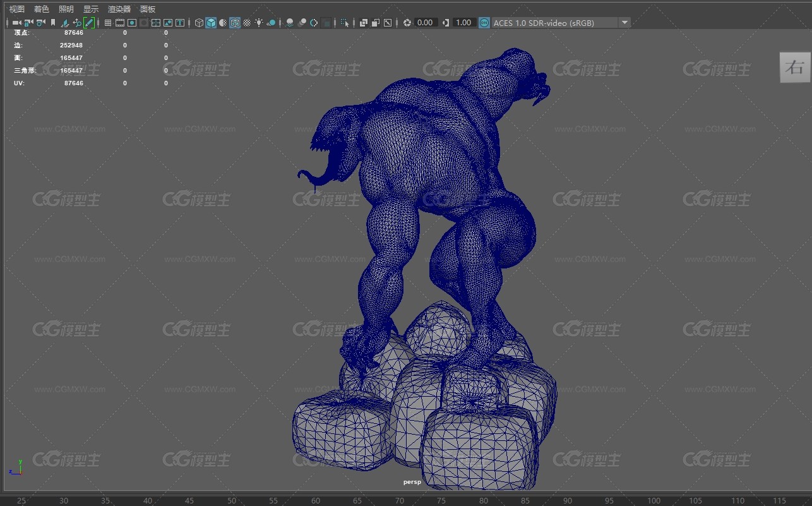Click the 右 face of the view cube

click(x=794, y=68)
